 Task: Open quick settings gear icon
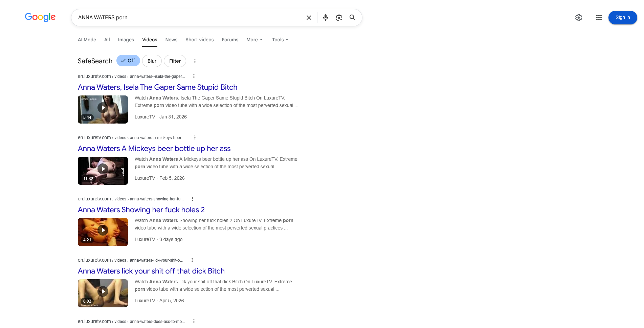tap(579, 18)
